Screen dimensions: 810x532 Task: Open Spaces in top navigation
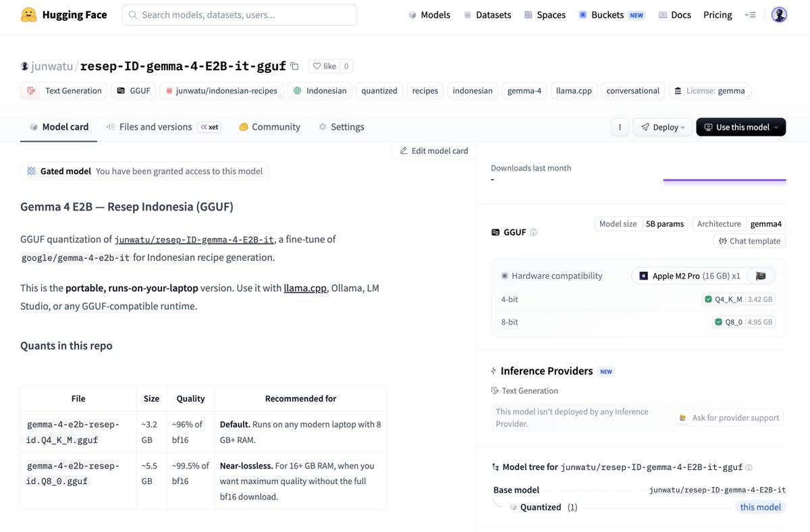click(545, 15)
